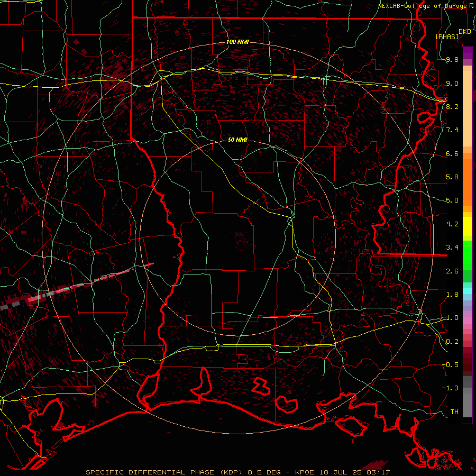Click the 2.6 legend value
Image resolution: width=476 pixels, height=476 pixels.
452,271
